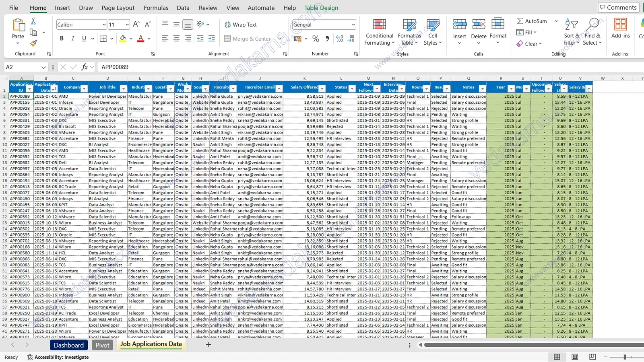Expand the Name Box dropdown
Viewport: 644px width, 362px height.
point(43,67)
